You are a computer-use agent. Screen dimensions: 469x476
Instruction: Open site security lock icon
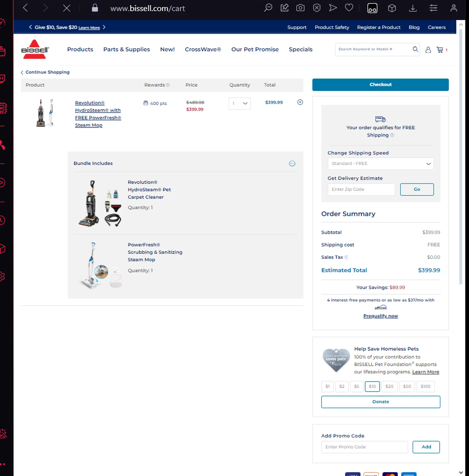95,8
